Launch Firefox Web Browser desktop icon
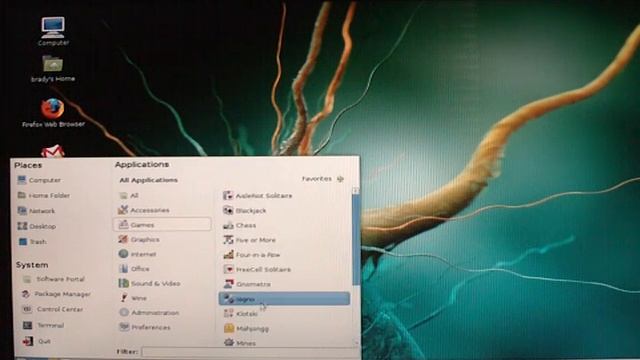The width and height of the screenshot is (640, 360). click(x=53, y=113)
